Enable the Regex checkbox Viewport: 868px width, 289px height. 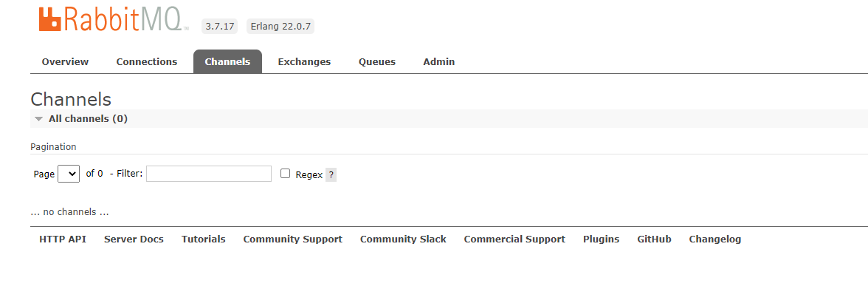tap(285, 174)
